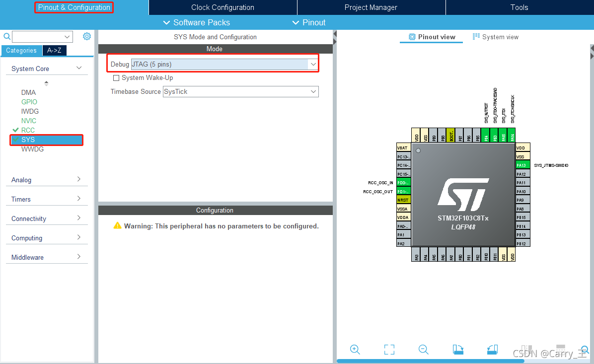Expand the Timers category
The image size is (594, 364).
click(x=79, y=199)
